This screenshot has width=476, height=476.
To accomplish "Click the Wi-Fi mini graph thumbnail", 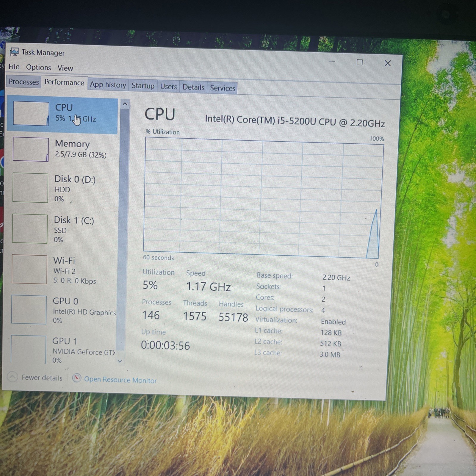I will pyautogui.click(x=29, y=269).
